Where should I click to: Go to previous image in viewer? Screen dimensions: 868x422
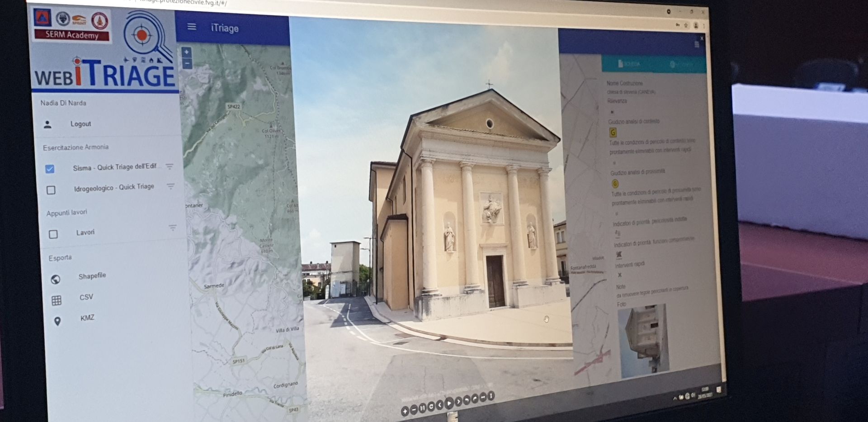[x=439, y=405]
